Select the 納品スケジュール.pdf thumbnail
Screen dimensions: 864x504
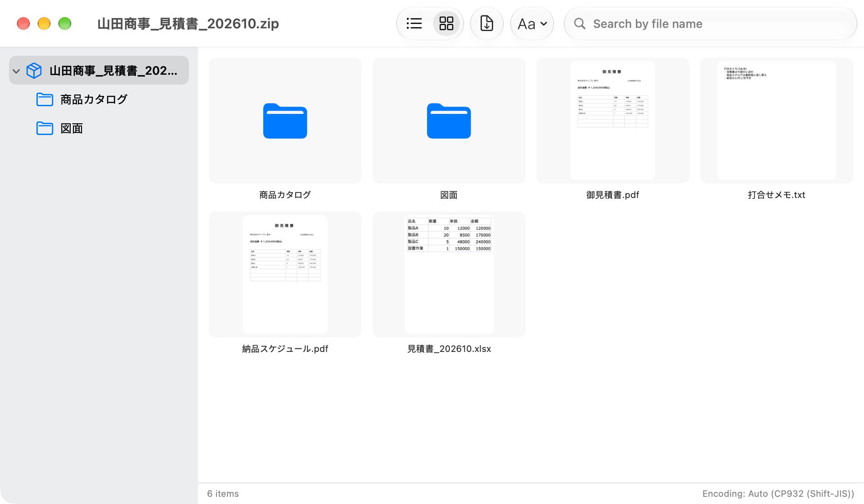285,274
